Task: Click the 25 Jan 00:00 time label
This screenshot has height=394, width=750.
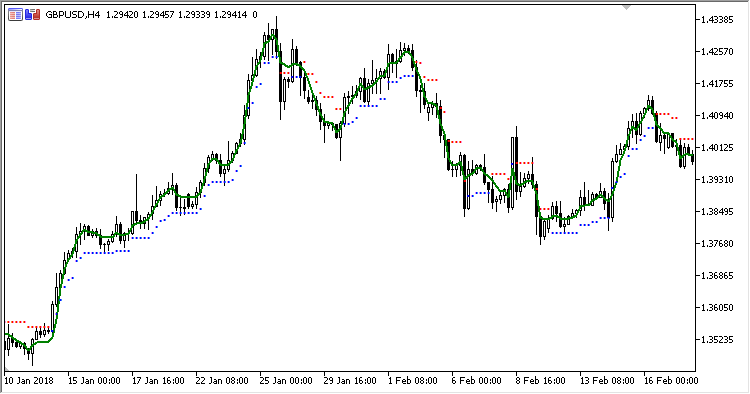Action: pyautogui.click(x=286, y=381)
